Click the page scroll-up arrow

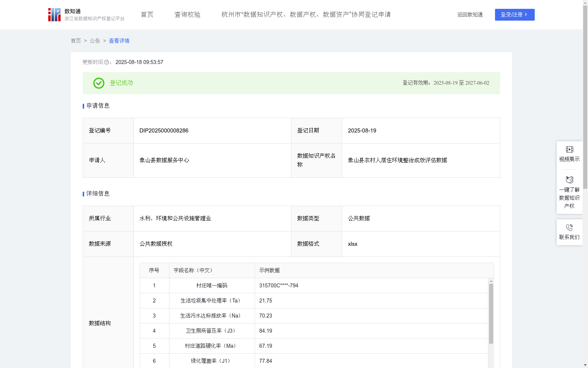click(x=585, y=3)
